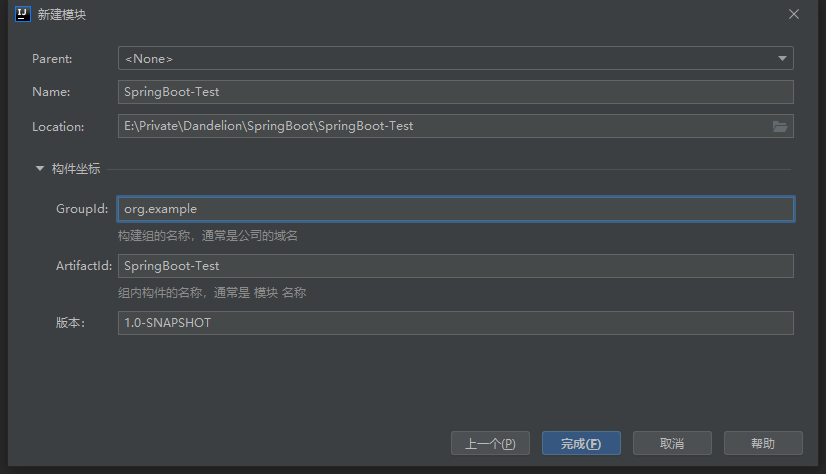Click the GroupId hint text about 公司的域名
Viewport: 826px width, 474px height.
point(207,236)
